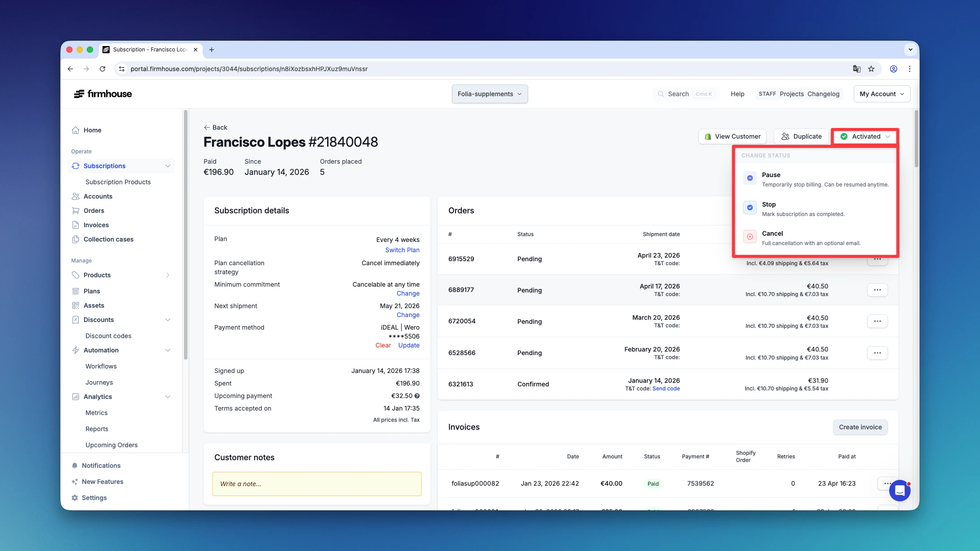Open the Projects staff link

pyautogui.click(x=792, y=94)
